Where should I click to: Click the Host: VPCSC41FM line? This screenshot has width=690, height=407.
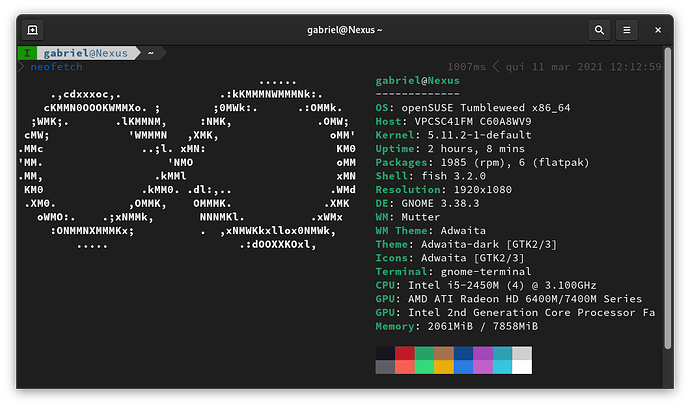coord(453,121)
